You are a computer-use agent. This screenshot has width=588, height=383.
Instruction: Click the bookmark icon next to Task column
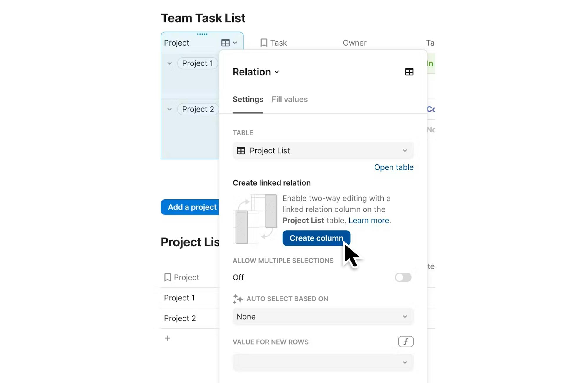[264, 43]
